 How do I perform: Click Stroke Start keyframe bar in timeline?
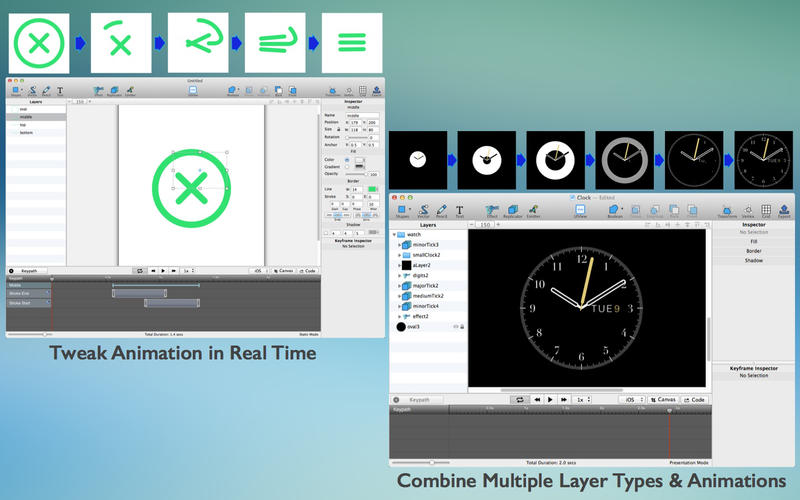point(172,303)
